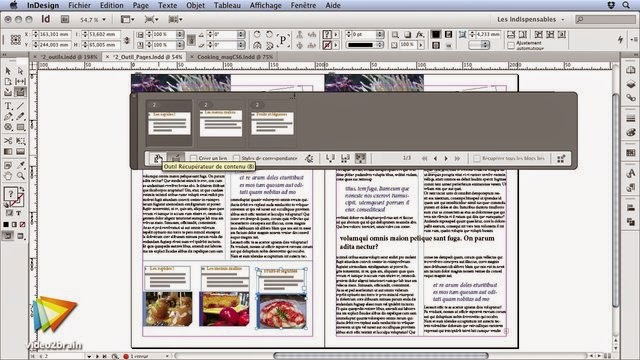Open the control panel flyout menu
Image resolution: width=640 pixels, height=360 pixels.
click(634, 39)
